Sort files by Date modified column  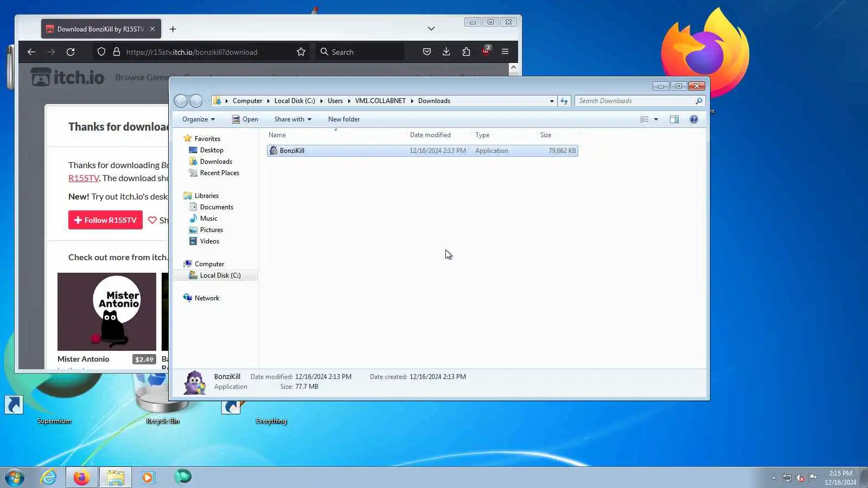(x=439, y=135)
